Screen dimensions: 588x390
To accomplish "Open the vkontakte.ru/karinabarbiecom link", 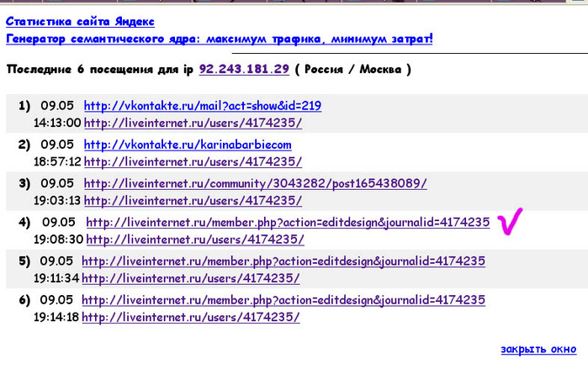I will point(188,145).
